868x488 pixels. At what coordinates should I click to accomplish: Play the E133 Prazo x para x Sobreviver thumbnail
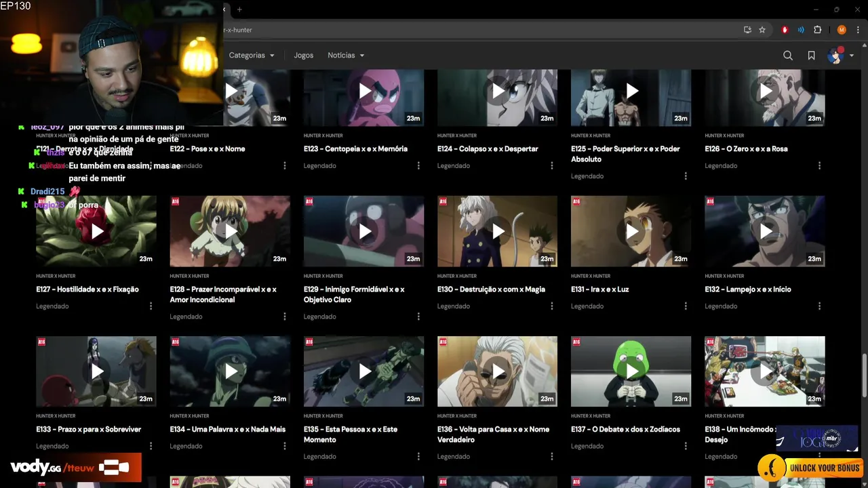pyautogui.click(x=96, y=371)
